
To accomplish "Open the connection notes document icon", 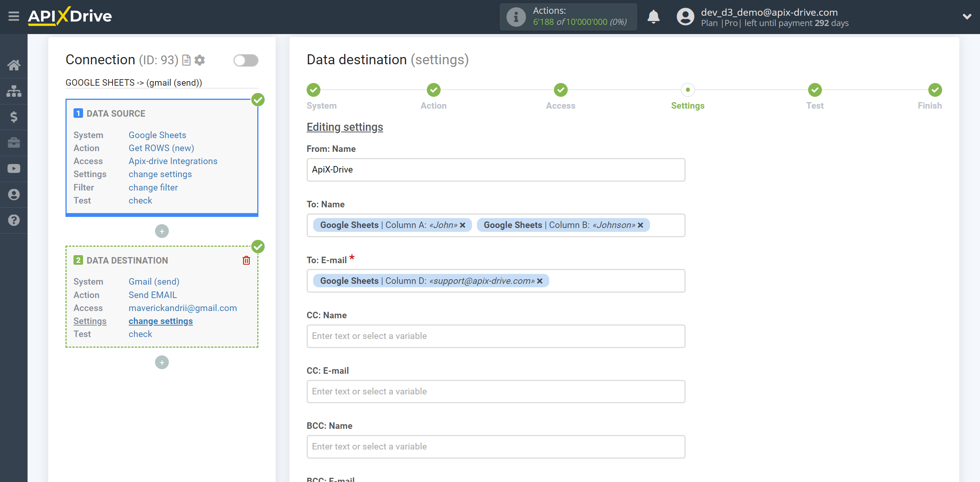I will [x=186, y=60].
